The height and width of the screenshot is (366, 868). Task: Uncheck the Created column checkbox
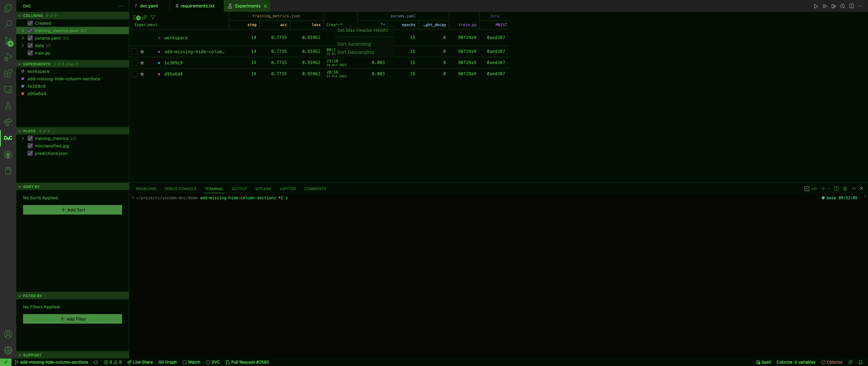tap(30, 23)
